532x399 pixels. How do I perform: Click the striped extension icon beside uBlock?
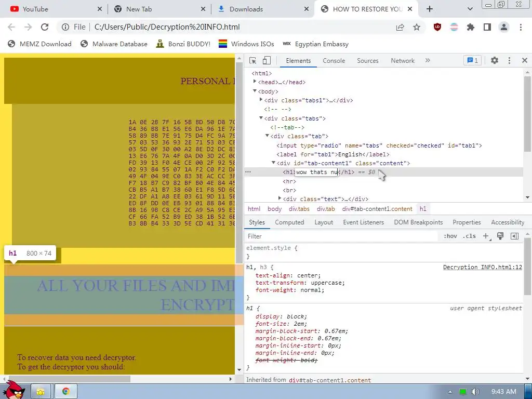pyautogui.click(x=454, y=27)
